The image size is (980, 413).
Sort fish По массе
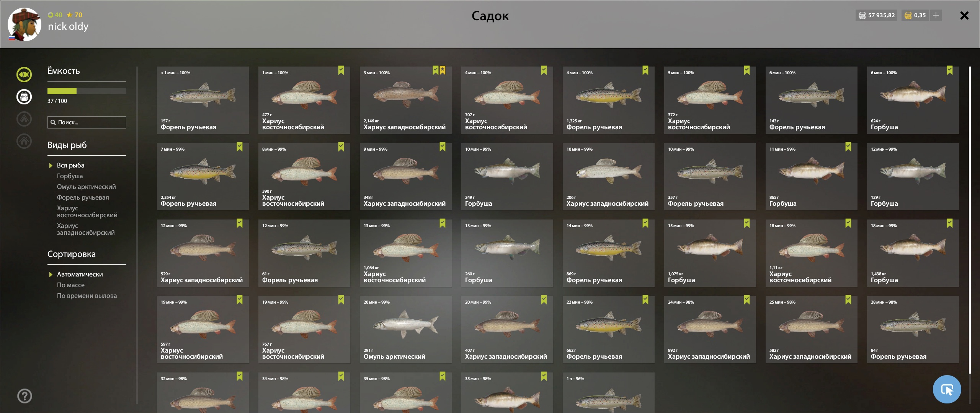[x=70, y=285]
